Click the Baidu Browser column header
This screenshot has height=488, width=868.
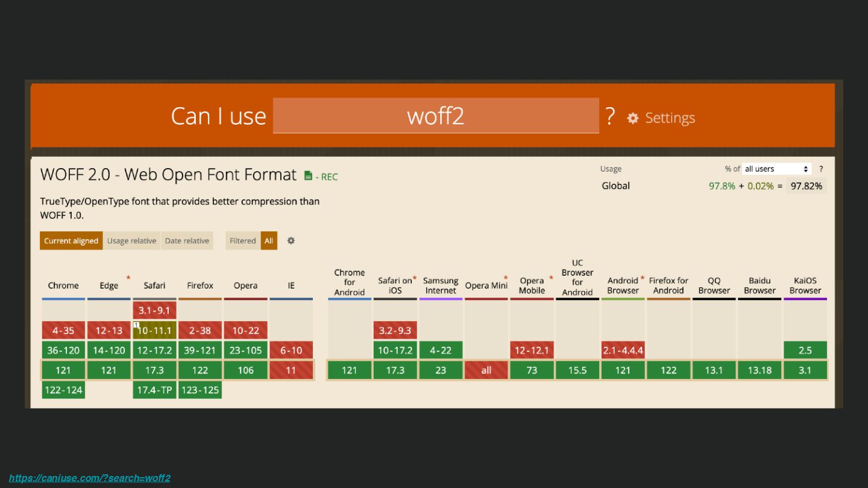point(759,285)
